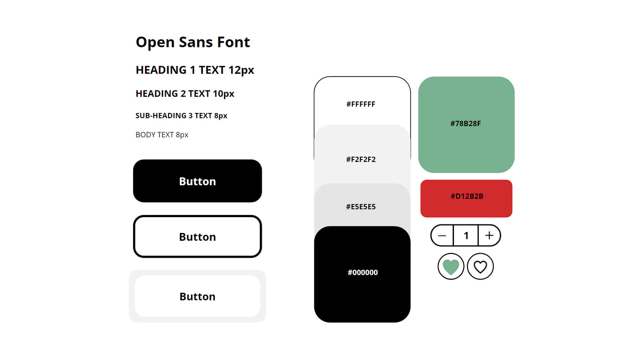Click the solid black Button
Image resolution: width=644 pixels, height=362 pixels.
pos(198,181)
